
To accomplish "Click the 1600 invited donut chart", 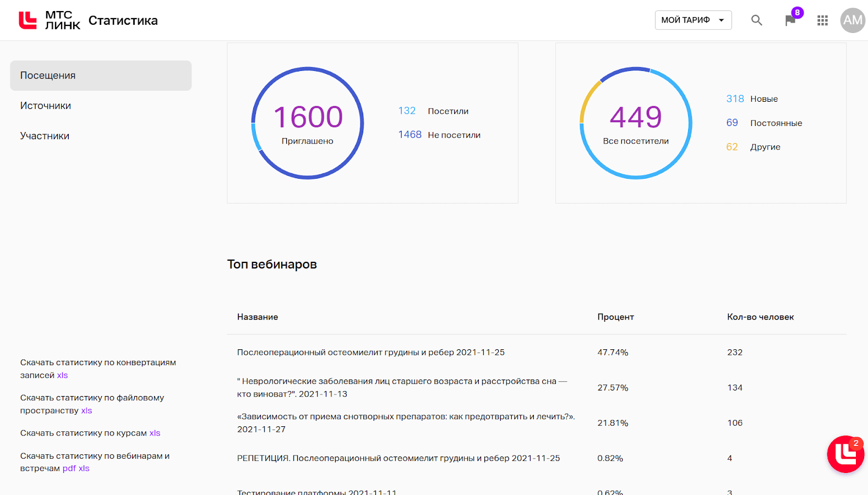I will click(x=307, y=123).
